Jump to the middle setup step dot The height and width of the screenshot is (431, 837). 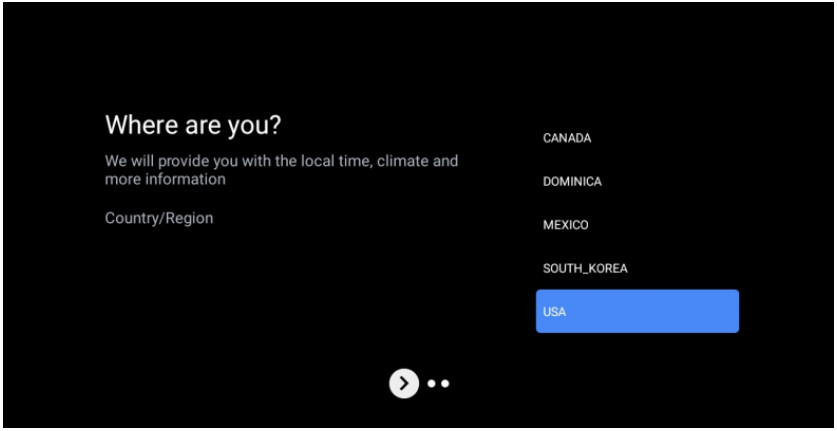pyautogui.click(x=432, y=383)
